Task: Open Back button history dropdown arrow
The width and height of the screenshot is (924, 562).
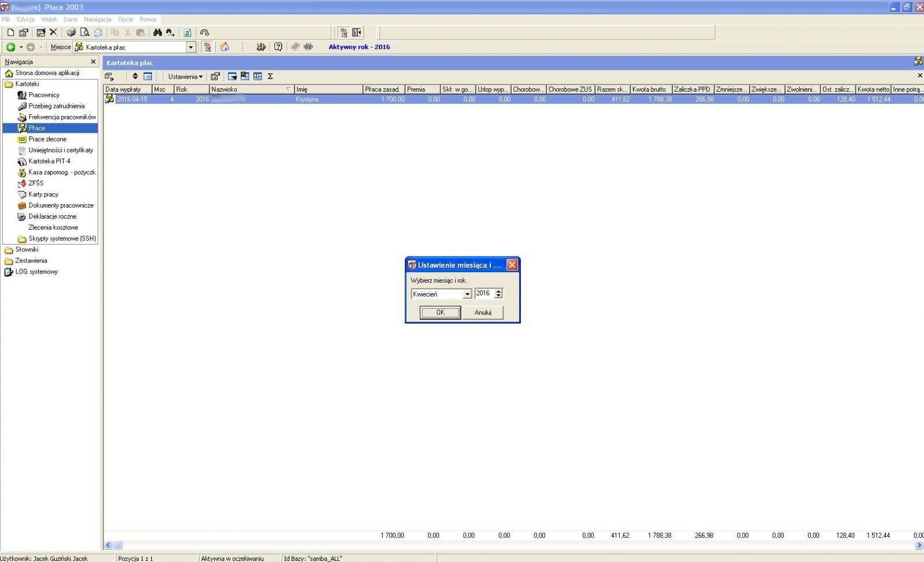Action: pyautogui.click(x=21, y=47)
